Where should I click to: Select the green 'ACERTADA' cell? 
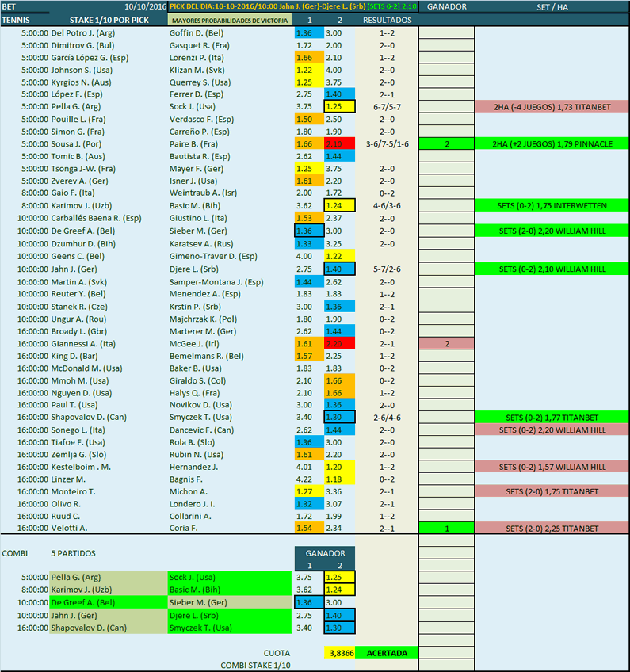[387, 653]
